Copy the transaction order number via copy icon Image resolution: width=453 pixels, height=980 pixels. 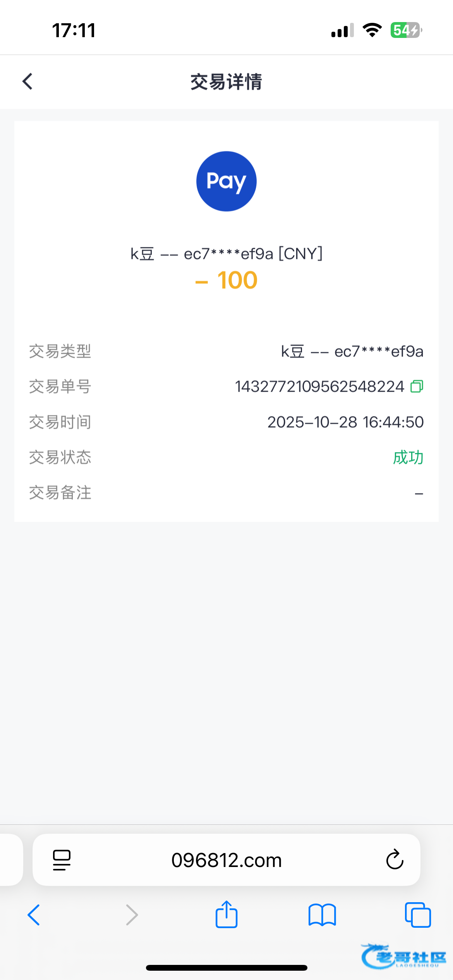417,386
